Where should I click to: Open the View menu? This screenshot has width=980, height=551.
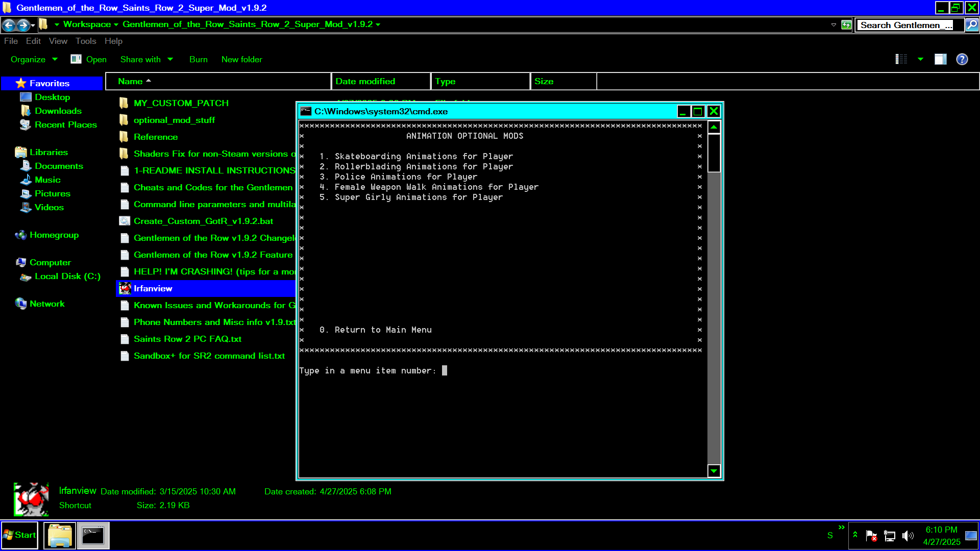coord(58,41)
